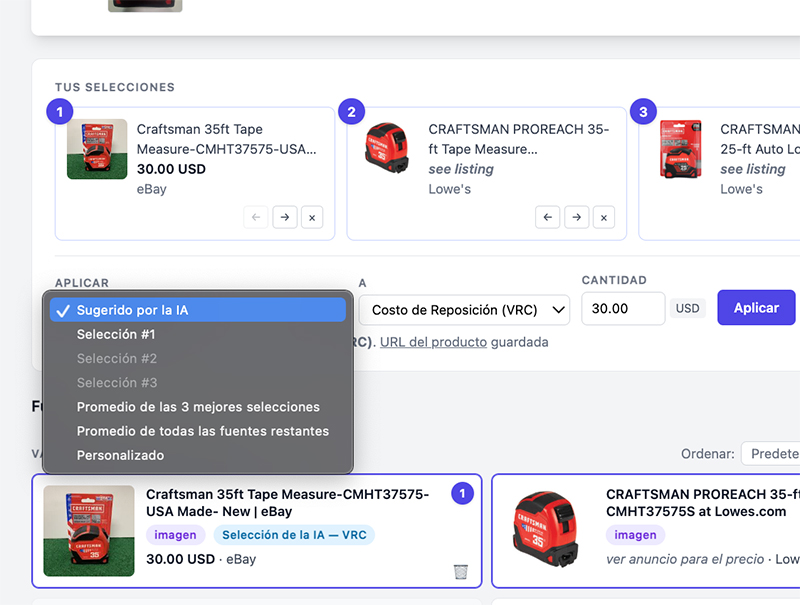
Task: Click the USD currency label
Action: click(x=688, y=308)
